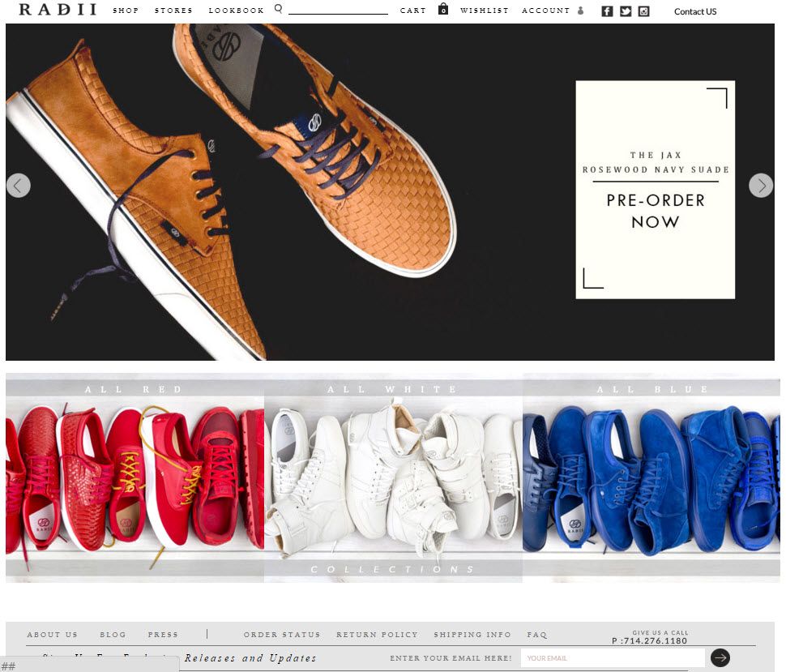Open the WISHLIST page
Screen dimensions: 786x672
click(485, 11)
